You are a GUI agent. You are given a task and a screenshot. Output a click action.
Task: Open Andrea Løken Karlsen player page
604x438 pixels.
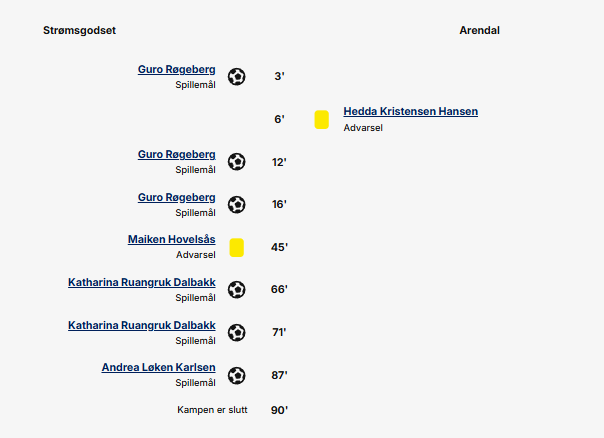[x=158, y=368]
